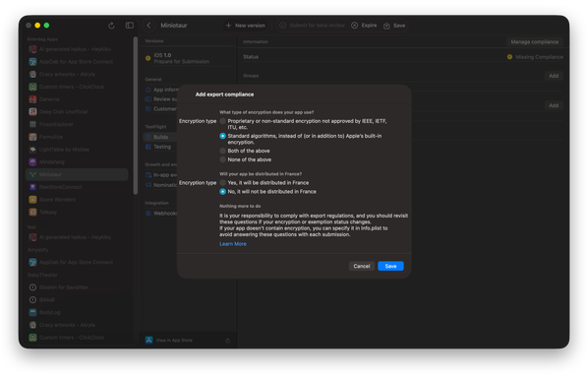Go back using the chevron arrow
The width and height of the screenshot is (588, 378).
click(148, 26)
